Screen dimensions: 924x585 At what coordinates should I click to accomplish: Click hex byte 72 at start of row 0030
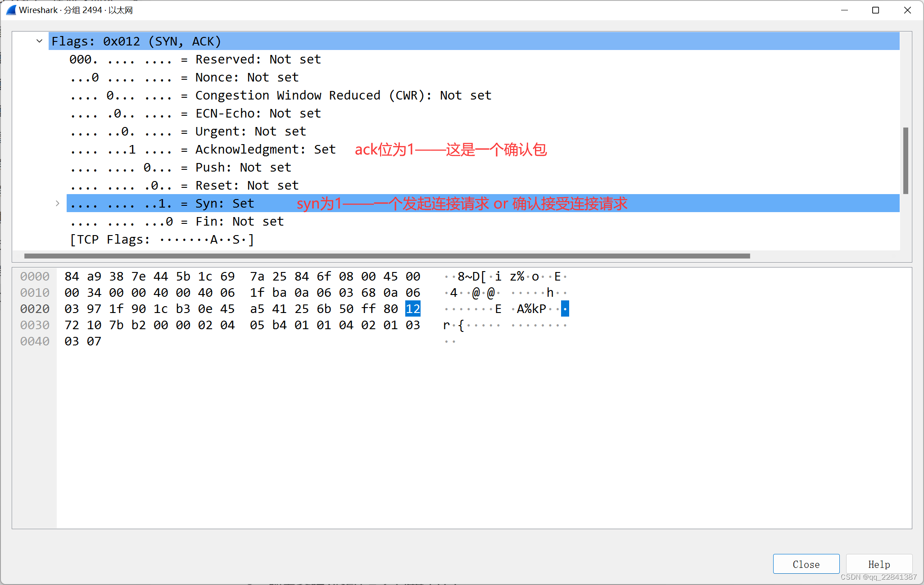click(x=72, y=325)
